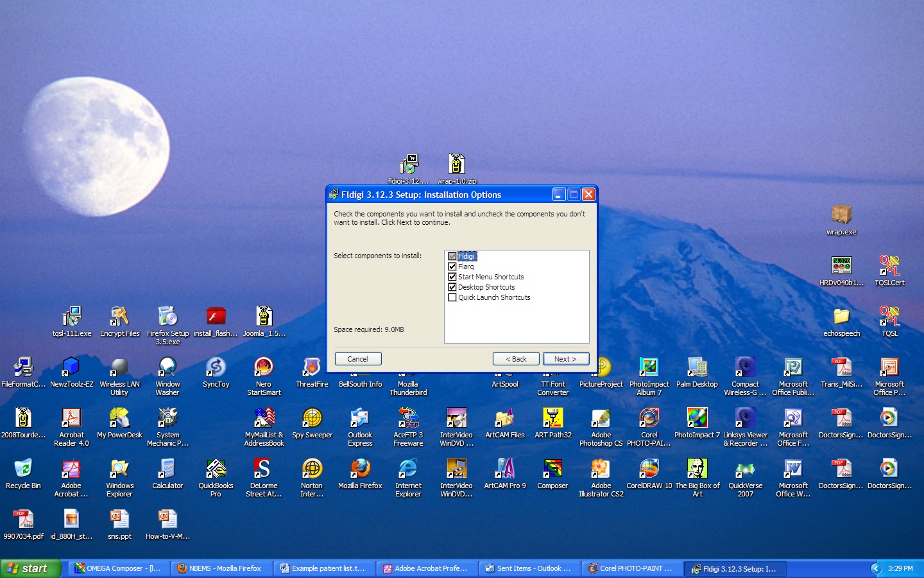Image resolution: width=924 pixels, height=578 pixels.
Task: Select the ART Path32 icon
Action: click(552, 418)
